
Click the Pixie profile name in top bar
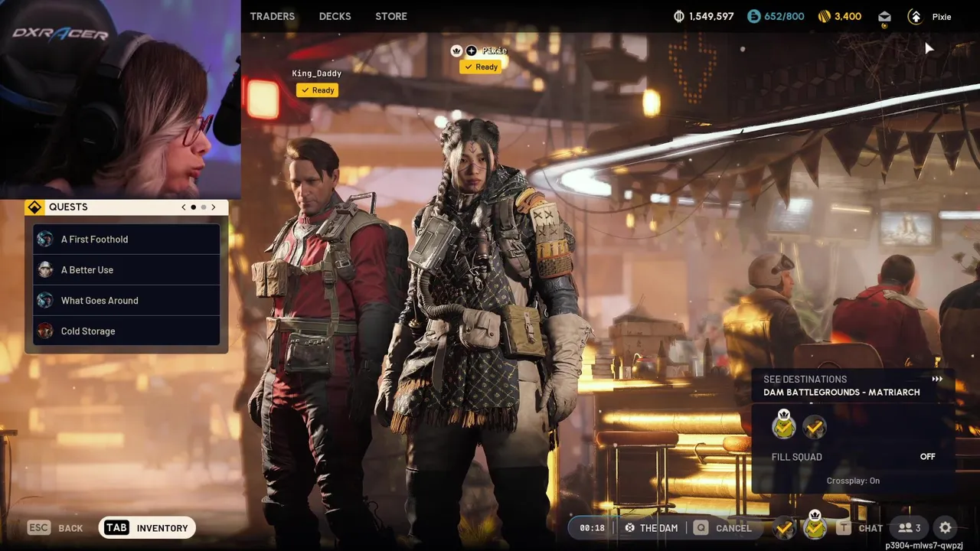pyautogui.click(x=942, y=17)
